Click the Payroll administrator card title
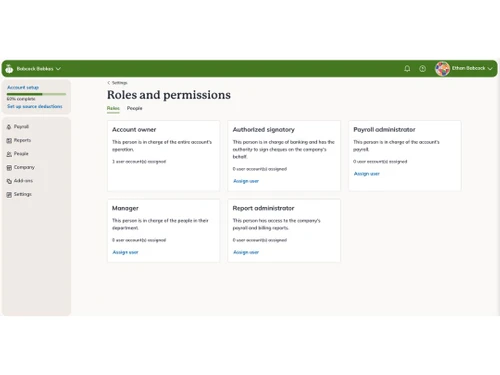The image size is (500, 375). (384, 130)
